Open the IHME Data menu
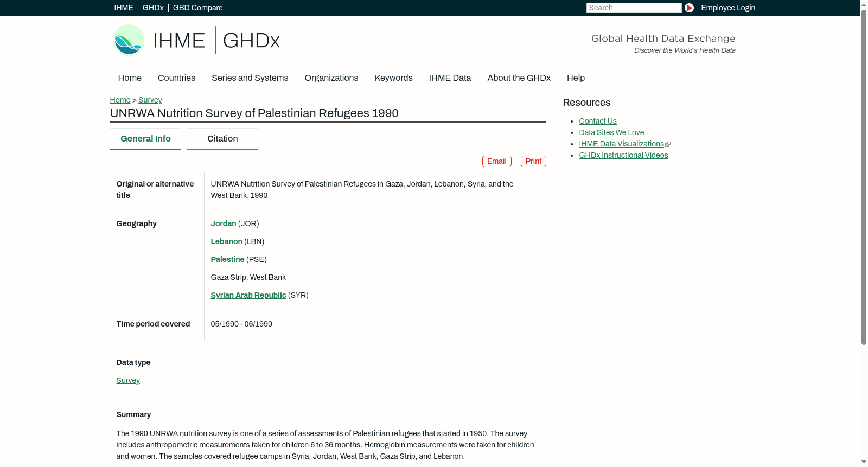This screenshot has width=868, height=467. coord(450,78)
